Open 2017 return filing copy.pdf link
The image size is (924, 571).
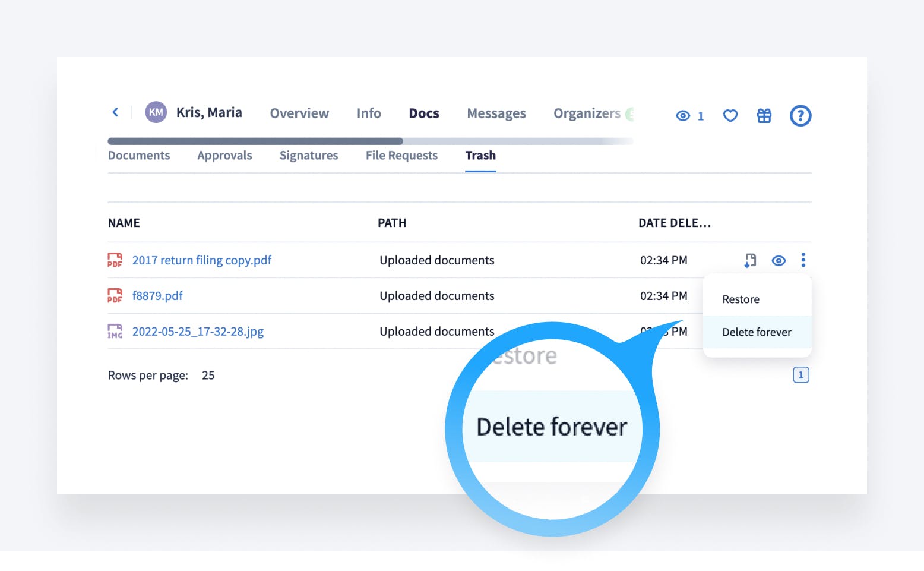202,260
